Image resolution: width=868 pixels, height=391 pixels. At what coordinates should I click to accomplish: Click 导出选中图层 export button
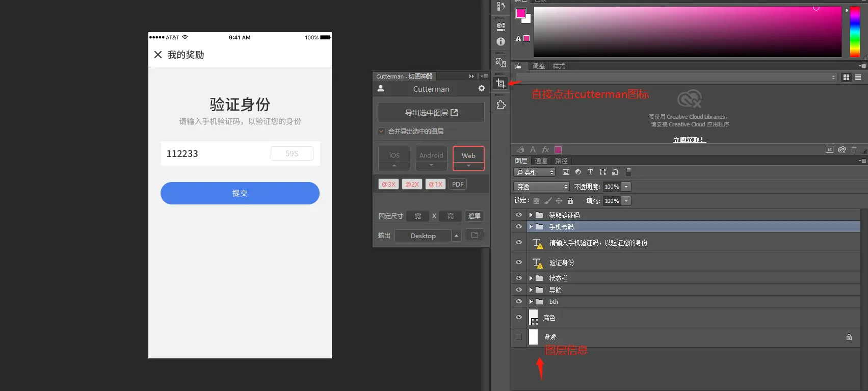(431, 112)
